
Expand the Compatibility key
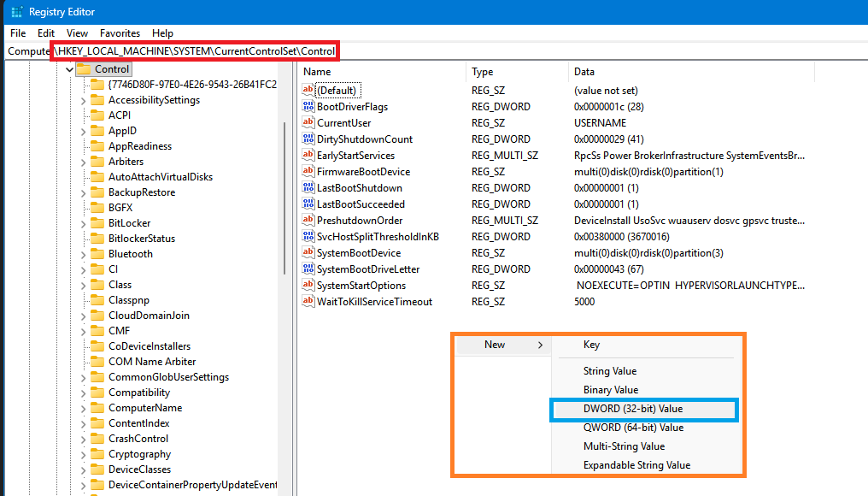(83, 393)
